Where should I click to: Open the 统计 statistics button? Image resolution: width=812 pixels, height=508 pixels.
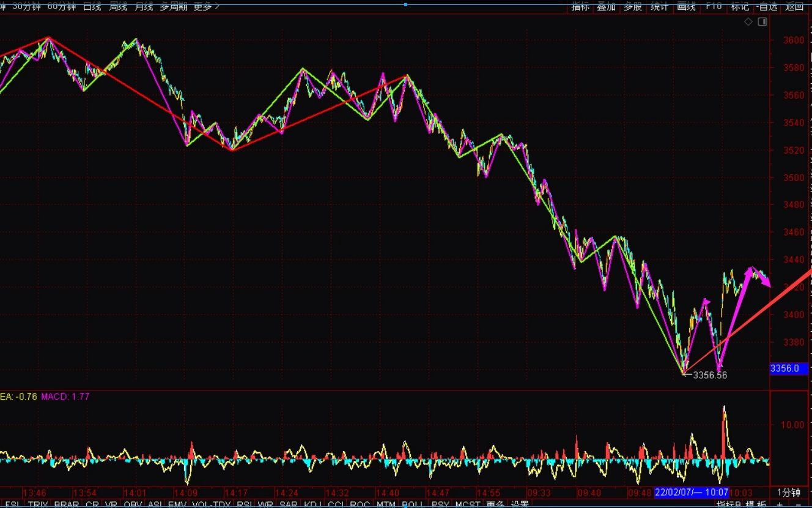pos(659,6)
